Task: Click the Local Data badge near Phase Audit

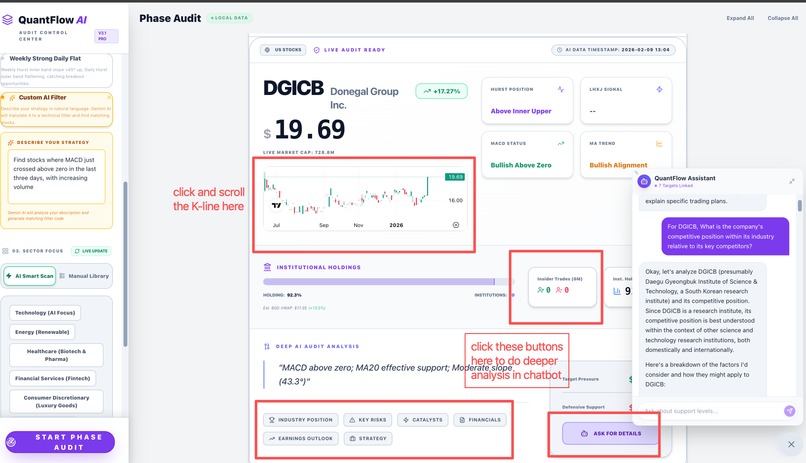Action: point(229,17)
